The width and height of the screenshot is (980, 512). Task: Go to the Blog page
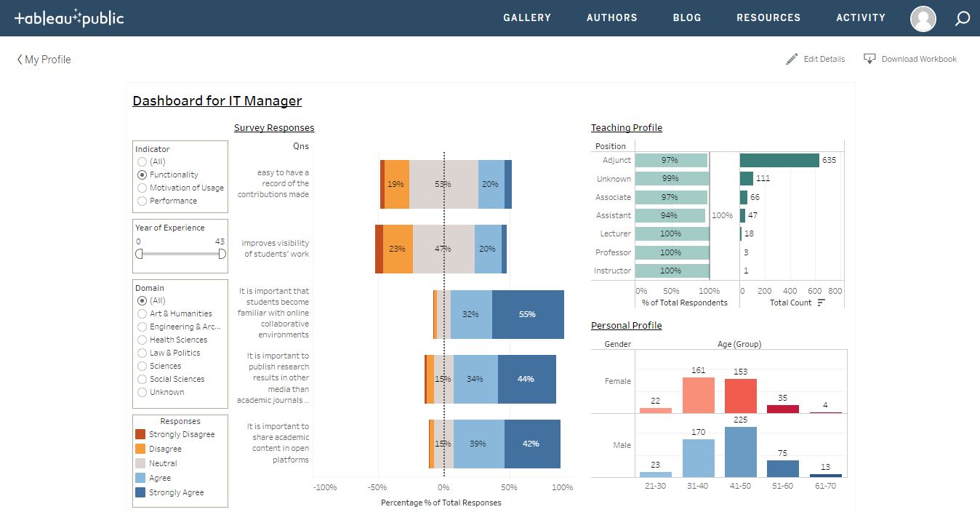687,17
